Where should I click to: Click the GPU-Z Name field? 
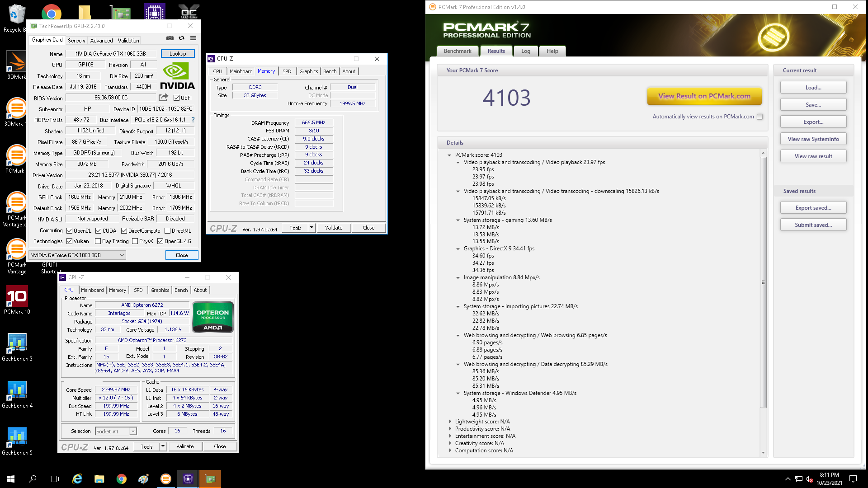[111, 54]
